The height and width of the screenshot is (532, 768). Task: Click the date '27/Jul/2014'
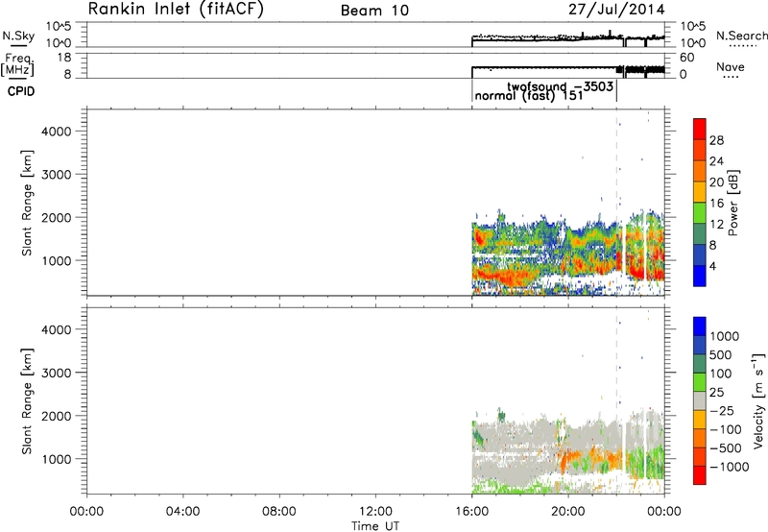point(616,10)
